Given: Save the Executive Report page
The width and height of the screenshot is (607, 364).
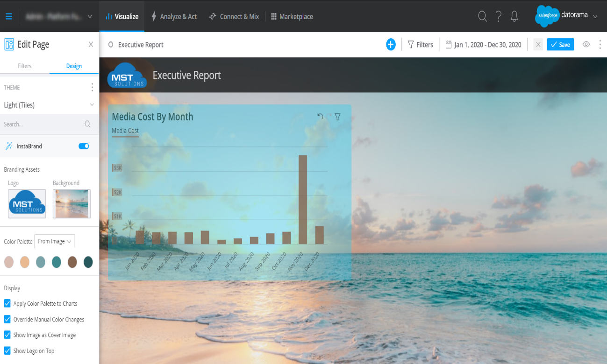Looking at the screenshot, I should (560, 44).
